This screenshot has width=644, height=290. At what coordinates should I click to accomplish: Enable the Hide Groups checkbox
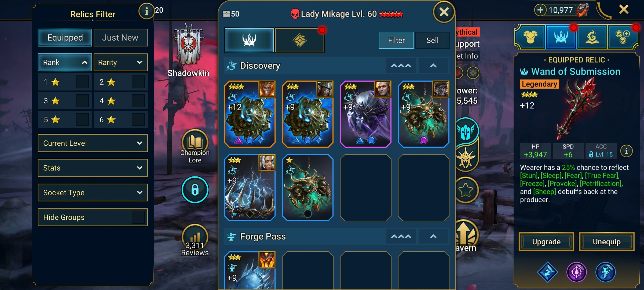click(138, 217)
